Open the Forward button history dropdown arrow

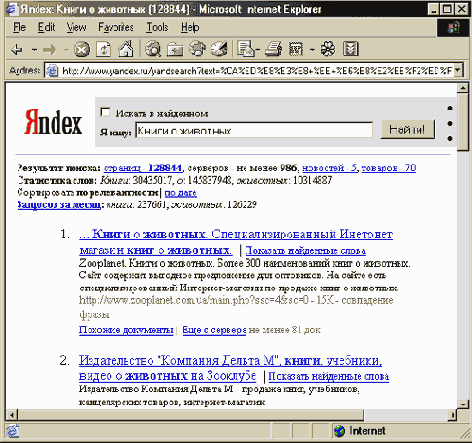pos(66,50)
